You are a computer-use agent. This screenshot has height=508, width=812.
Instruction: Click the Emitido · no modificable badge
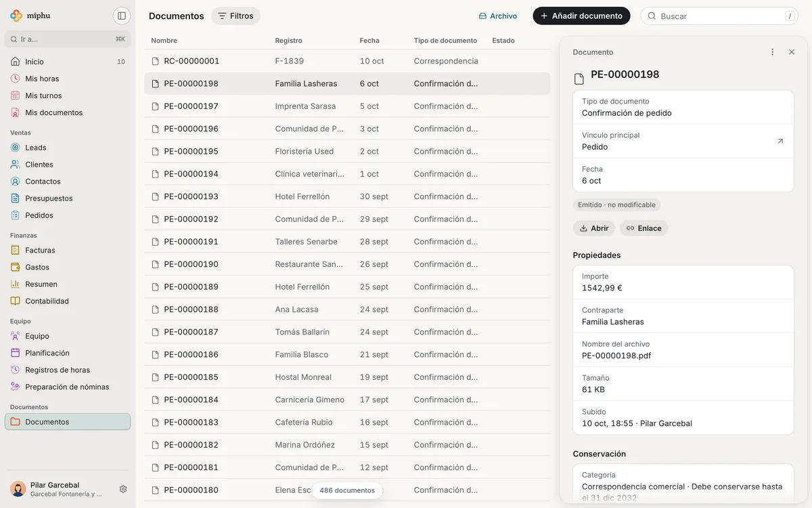pos(616,205)
